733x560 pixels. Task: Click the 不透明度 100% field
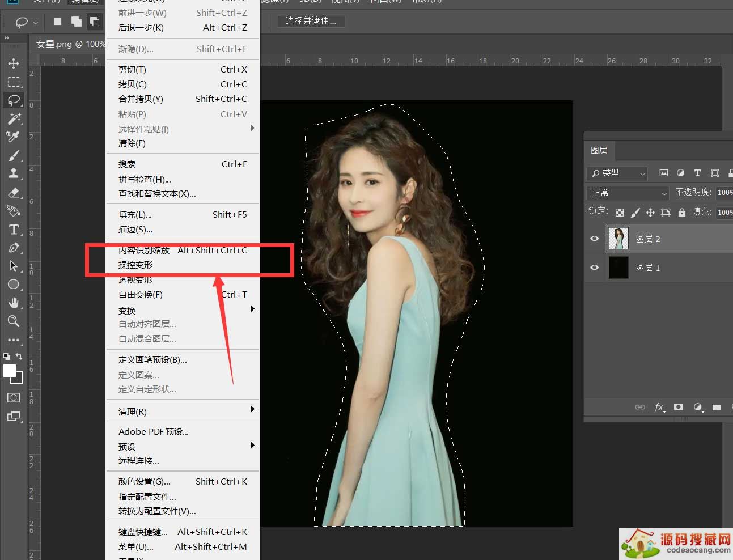click(x=724, y=193)
